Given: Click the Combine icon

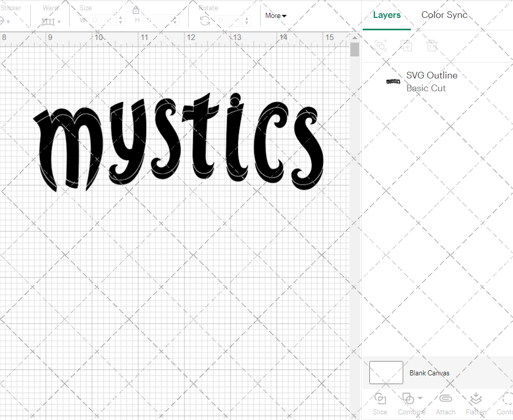Looking at the screenshot, I should tap(408, 398).
